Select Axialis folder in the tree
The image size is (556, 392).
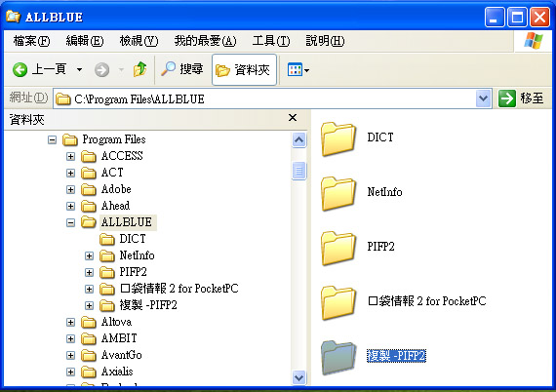(x=117, y=372)
